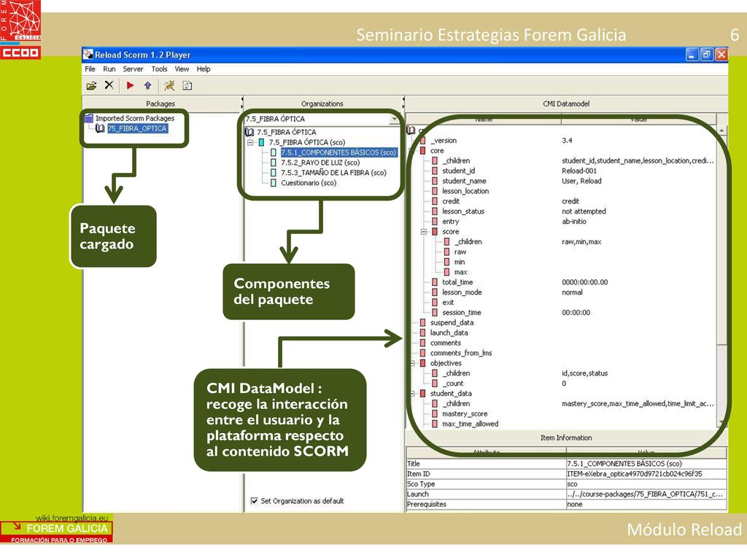747x560 pixels.
Task: Click the red play run icon
Action: (x=130, y=86)
